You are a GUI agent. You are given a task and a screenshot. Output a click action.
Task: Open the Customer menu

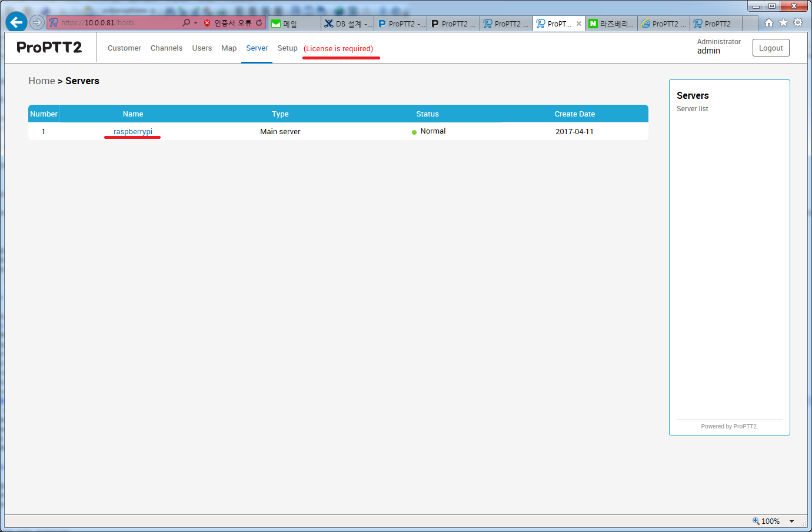click(124, 48)
